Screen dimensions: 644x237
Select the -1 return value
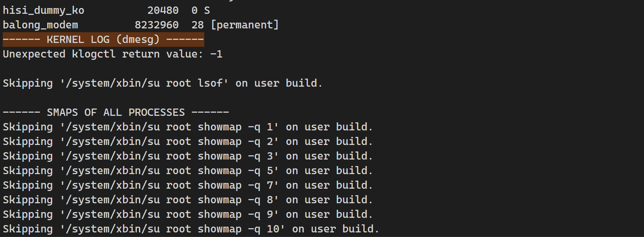point(216,54)
